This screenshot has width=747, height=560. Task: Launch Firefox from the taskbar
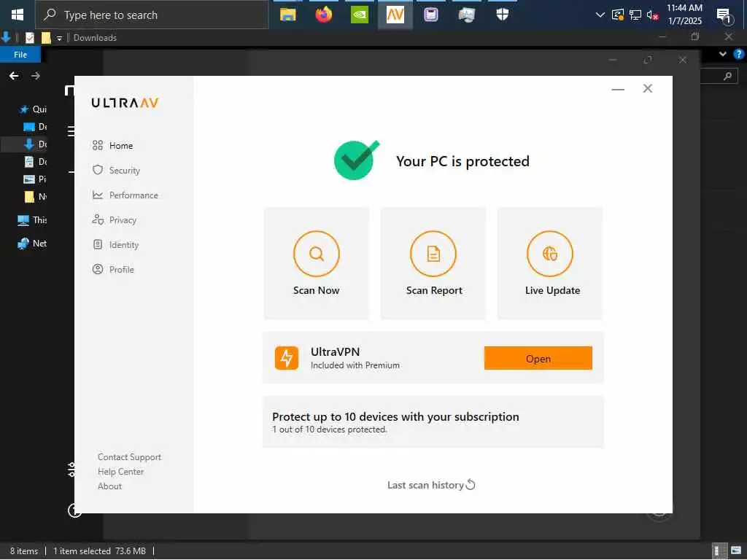point(323,15)
